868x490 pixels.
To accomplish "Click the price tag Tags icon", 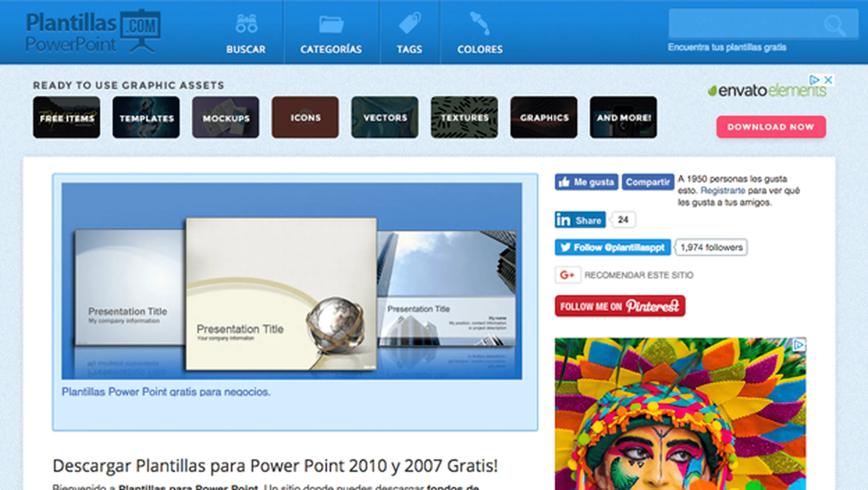I will click(x=410, y=23).
